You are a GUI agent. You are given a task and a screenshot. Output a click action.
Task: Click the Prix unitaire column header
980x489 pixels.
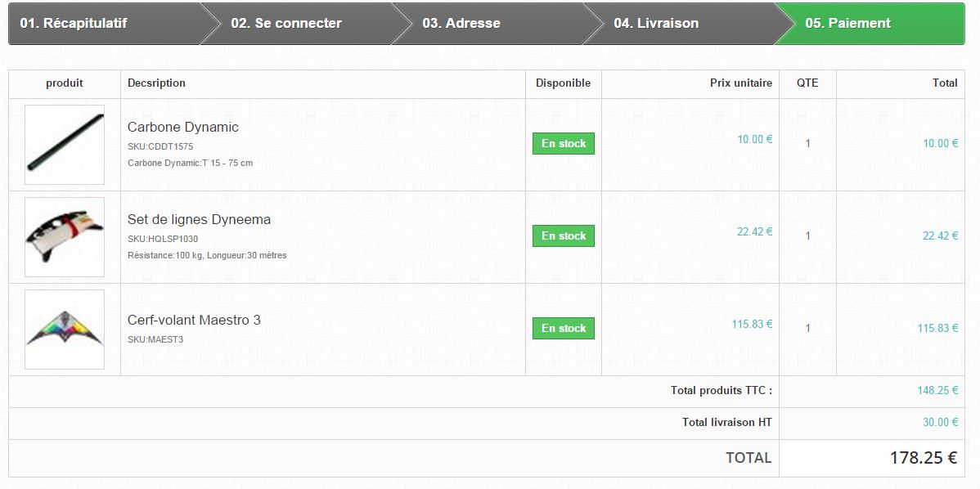[740, 83]
